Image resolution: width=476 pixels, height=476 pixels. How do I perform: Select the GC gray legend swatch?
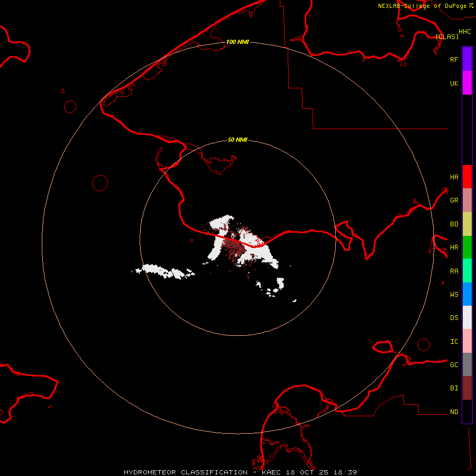tap(467, 364)
